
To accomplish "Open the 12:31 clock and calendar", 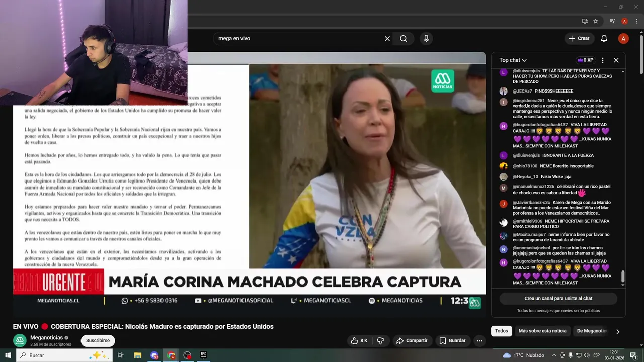I will [x=615, y=355].
